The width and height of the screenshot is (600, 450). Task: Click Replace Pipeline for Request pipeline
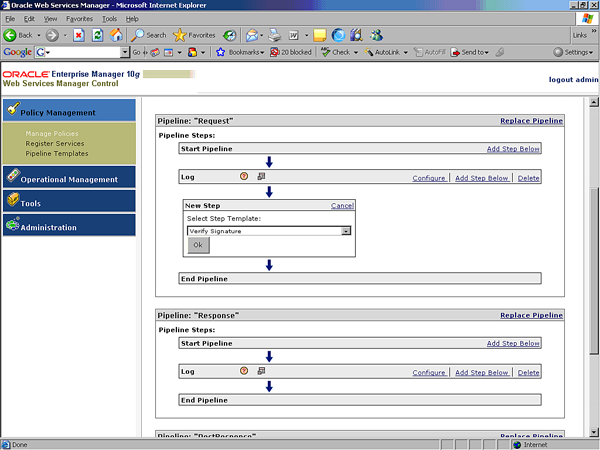point(532,121)
